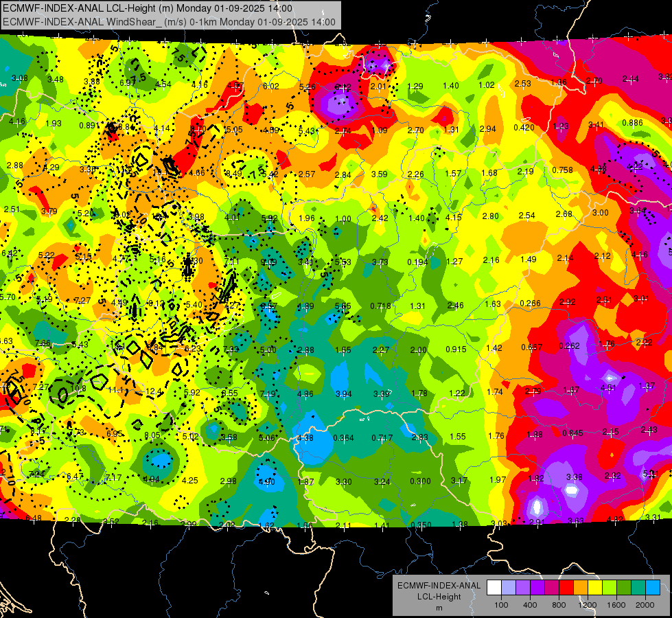The width and height of the screenshot is (672, 618).
Task: Select the sky blue legend swatch
Action: [653, 588]
